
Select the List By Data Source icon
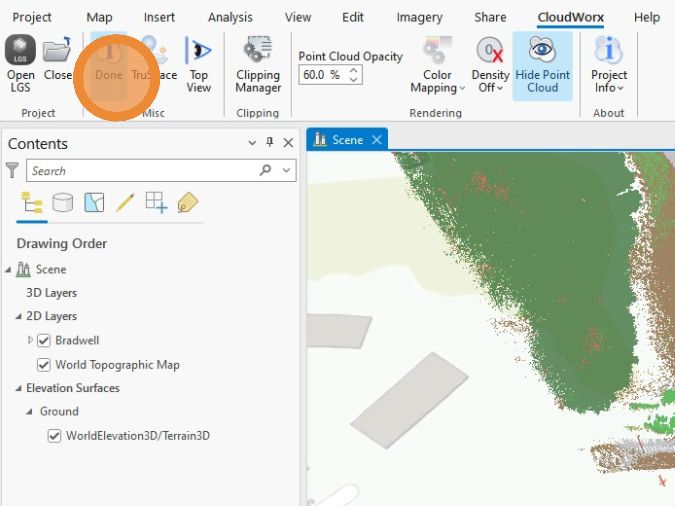(x=62, y=202)
